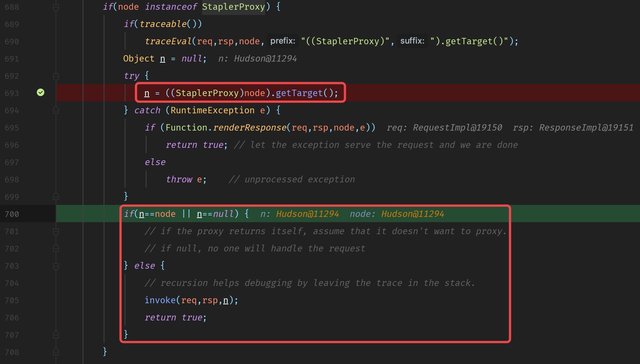The image size is (640, 364).
Task: Click the 'suffix:' parameter hint on line 690
Action: (x=412, y=41)
